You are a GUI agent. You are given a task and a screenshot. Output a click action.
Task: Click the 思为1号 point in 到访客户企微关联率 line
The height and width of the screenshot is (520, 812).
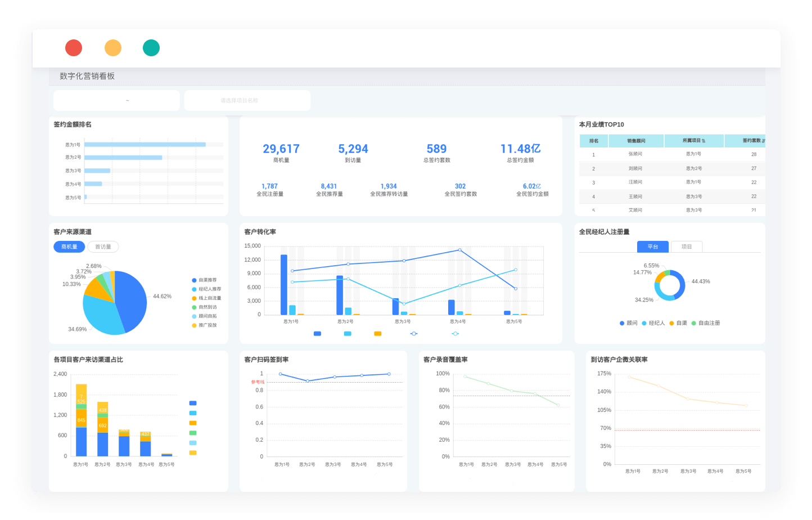(629, 377)
